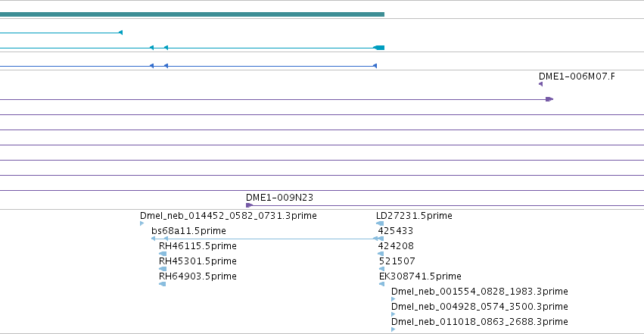Click the arrow glyph under 424208
Image resolution: width=644 pixels, height=334 pixels.
click(x=381, y=254)
